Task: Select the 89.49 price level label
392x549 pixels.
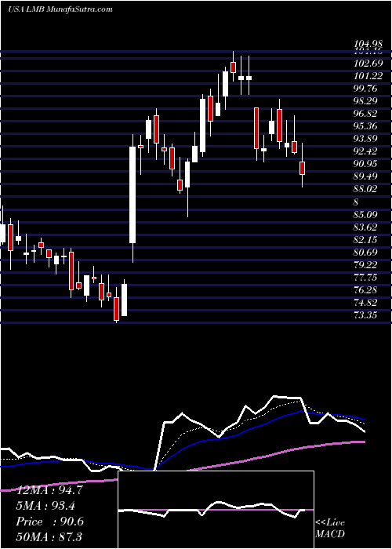Action: coord(366,176)
